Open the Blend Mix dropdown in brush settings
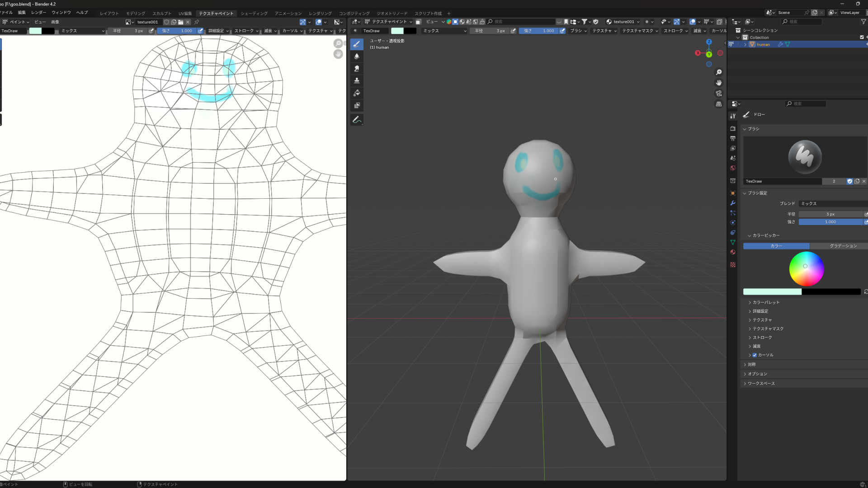 click(833, 204)
